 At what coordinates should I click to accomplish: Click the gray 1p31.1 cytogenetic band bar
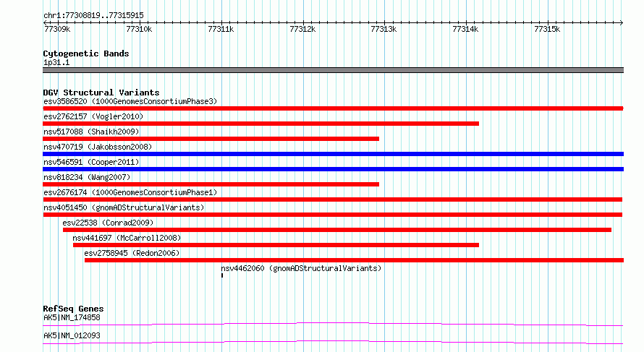pyautogui.click(x=333, y=70)
